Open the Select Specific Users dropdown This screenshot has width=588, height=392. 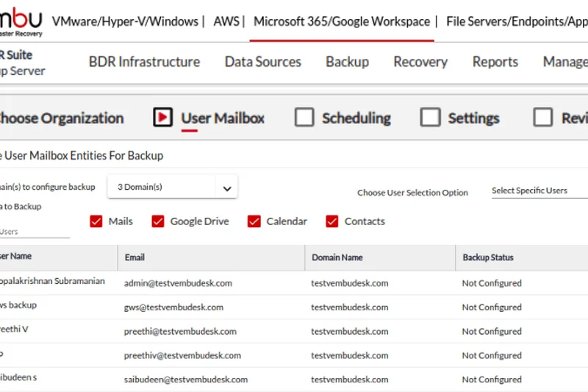coord(538,191)
